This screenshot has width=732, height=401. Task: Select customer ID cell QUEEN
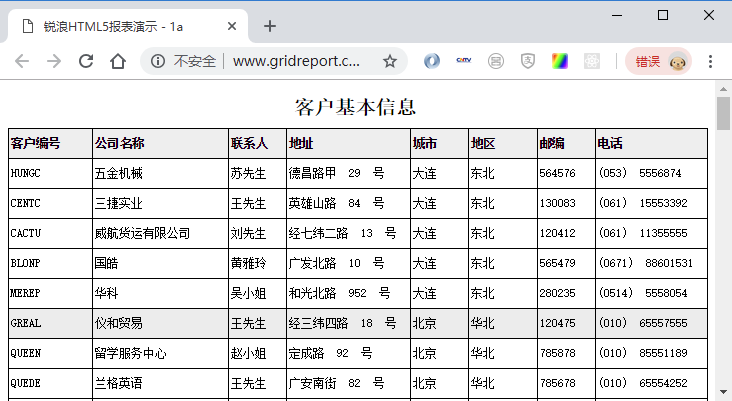pyautogui.click(x=50, y=353)
